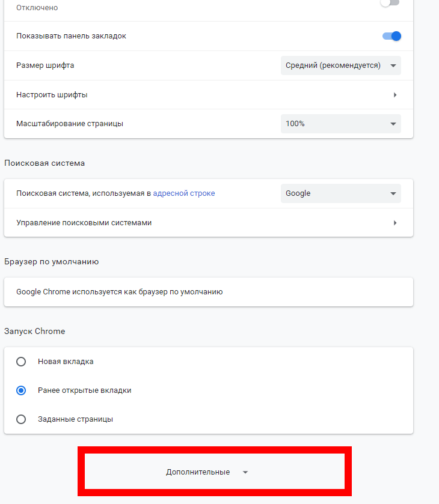Open the Управление поисковыми системами row
The width and height of the screenshot is (439, 504).
click(204, 223)
